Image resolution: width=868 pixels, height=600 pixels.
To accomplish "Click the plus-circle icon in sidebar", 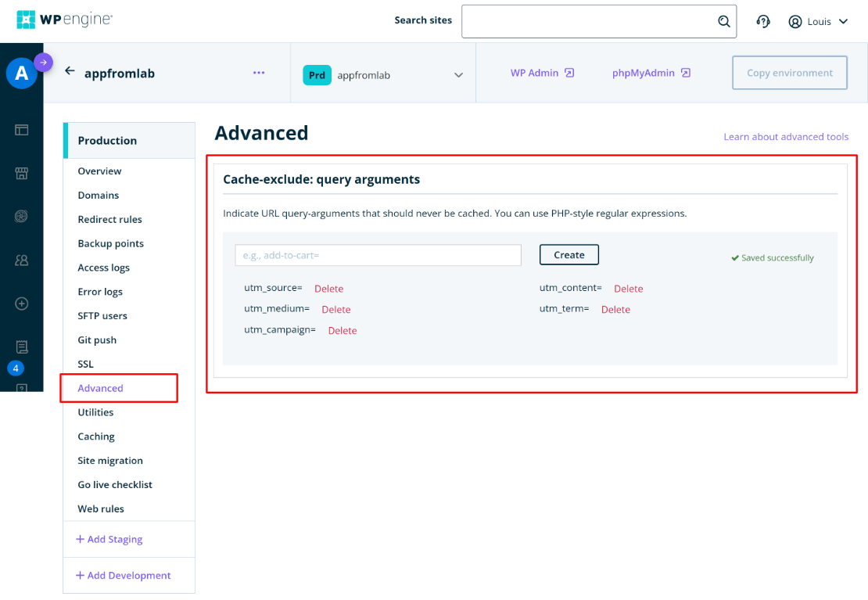I will pyautogui.click(x=21, y=304).
